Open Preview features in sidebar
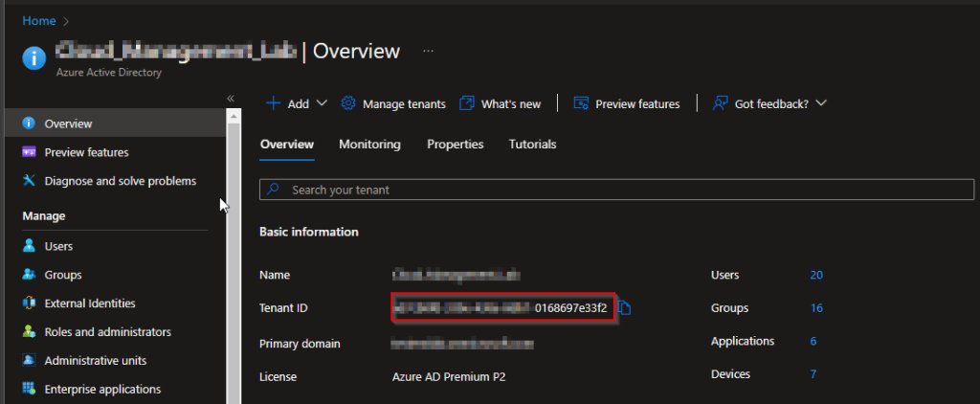 (x=86, y=152)
